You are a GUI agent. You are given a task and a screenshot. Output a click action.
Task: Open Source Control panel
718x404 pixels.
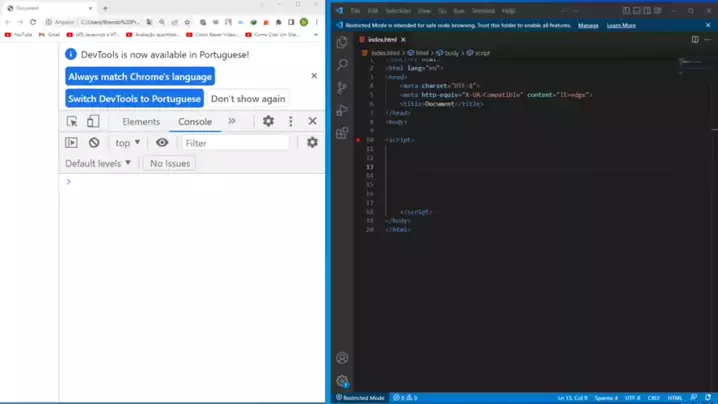click(x=342, y=88)
